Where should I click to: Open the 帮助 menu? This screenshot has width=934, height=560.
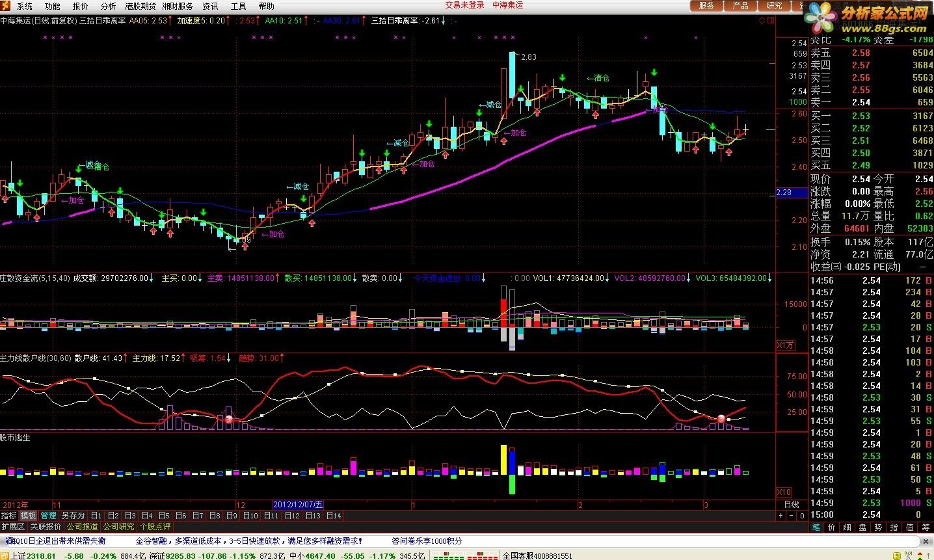[x=266, y=6]
